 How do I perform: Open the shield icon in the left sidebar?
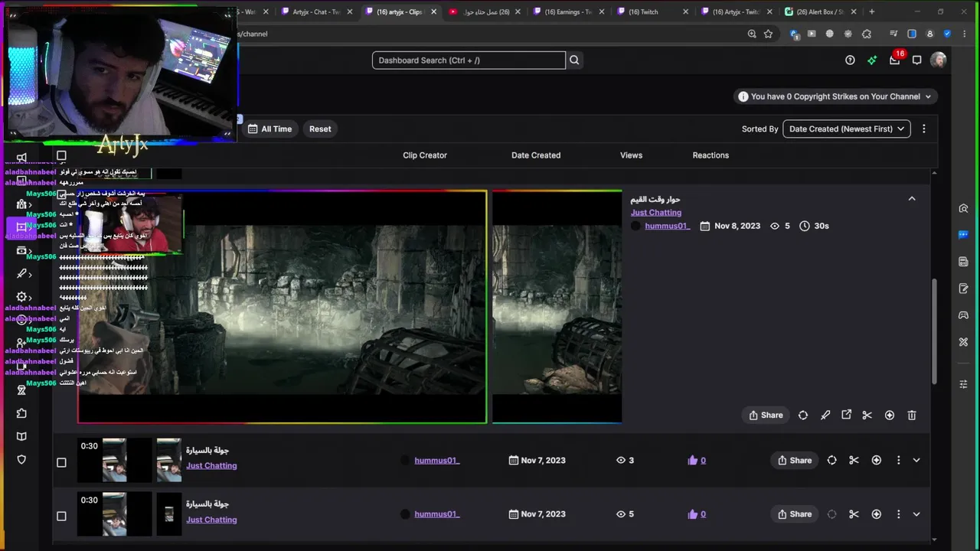click(x=21, y=460)
